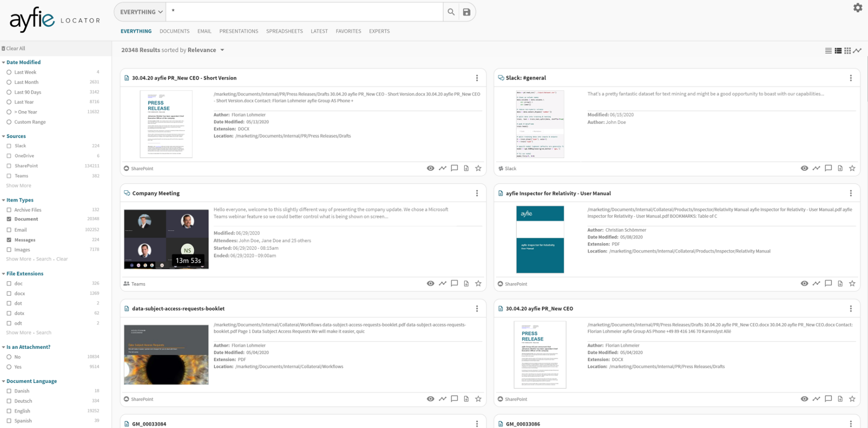
Task: Open the Relevance sort dropdown
Action: (x=206, y=50)
